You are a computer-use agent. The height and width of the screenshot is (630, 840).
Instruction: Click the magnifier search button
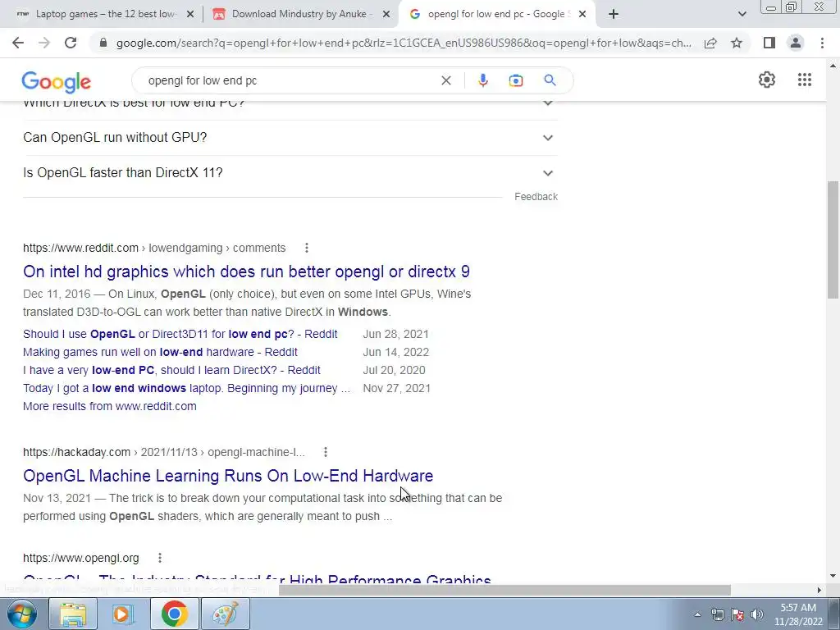pyautogui.click(x=550, y=80)
